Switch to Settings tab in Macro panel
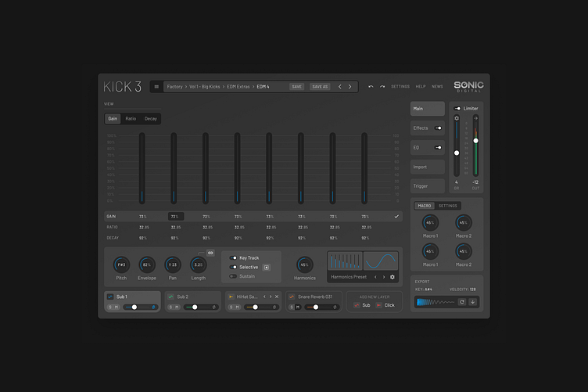 point(448,206)
